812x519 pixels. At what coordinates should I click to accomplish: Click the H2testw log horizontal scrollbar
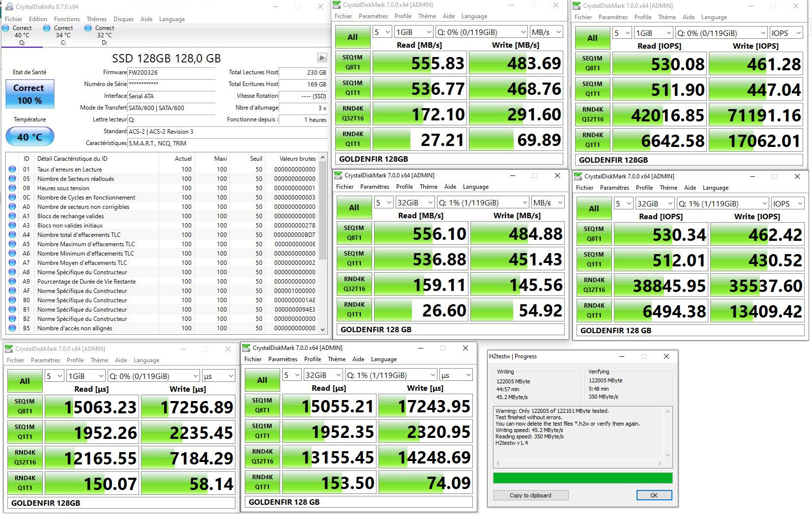[579, 463]
